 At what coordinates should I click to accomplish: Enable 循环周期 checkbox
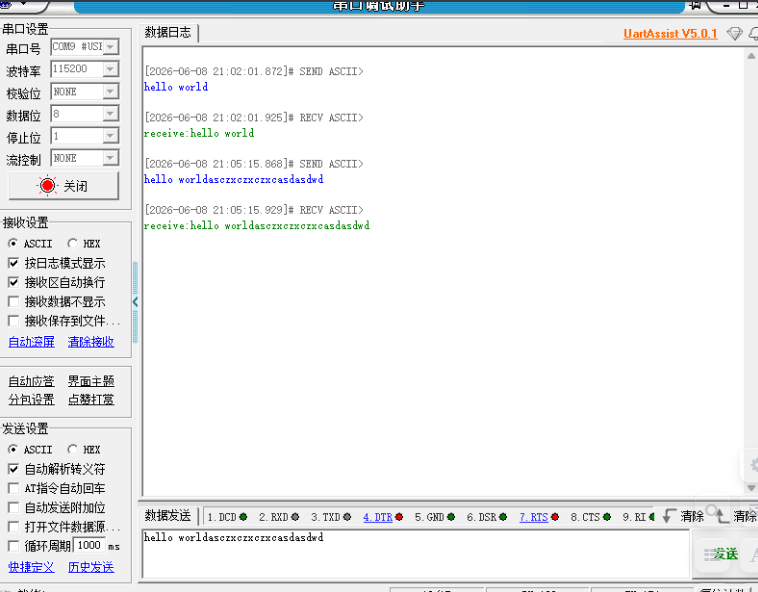[14, 546]
